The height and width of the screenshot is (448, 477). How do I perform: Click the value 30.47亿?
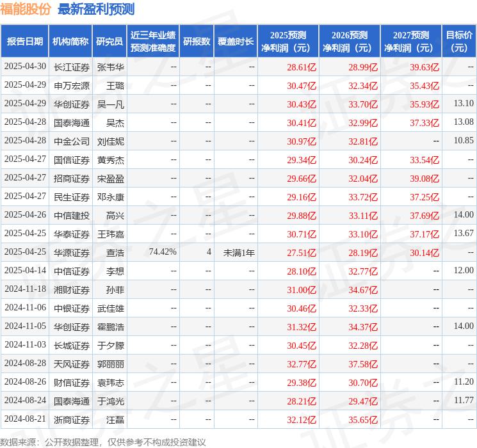tap(302, 86)
